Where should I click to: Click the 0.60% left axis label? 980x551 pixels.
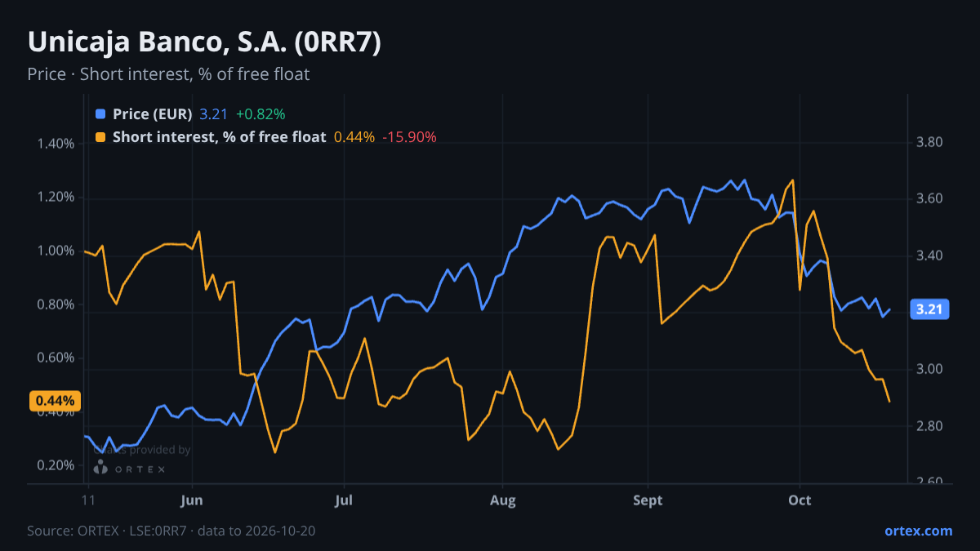pyautogui.click(x=56, y=358)
